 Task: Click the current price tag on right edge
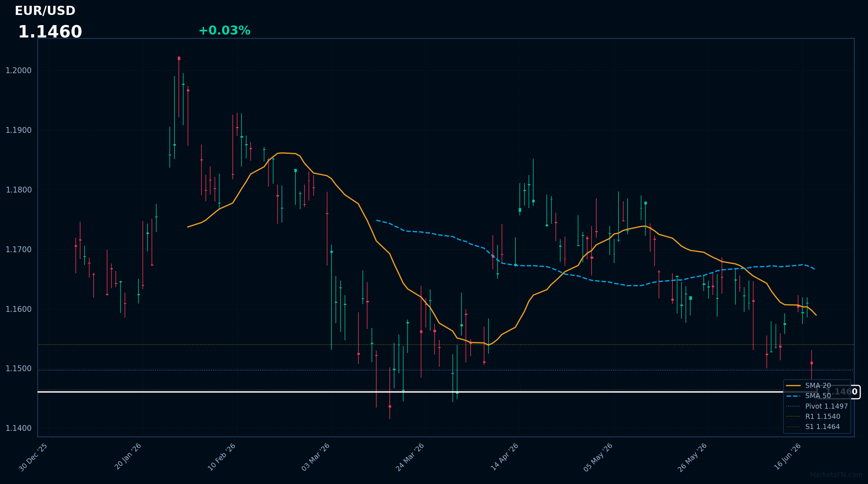tap(838, 392)
